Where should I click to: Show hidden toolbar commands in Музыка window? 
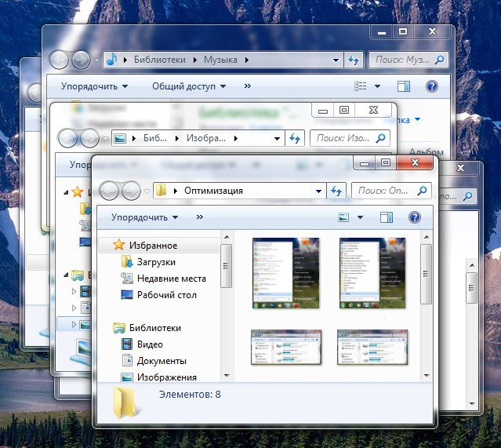tap(247, 86)
